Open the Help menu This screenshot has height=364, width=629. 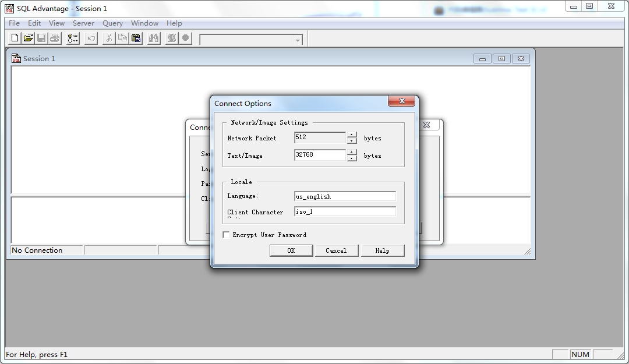[x=174, y=23]
